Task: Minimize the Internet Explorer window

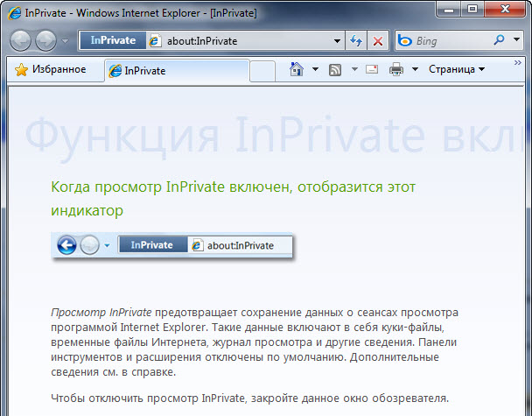Action: point(449,9)
